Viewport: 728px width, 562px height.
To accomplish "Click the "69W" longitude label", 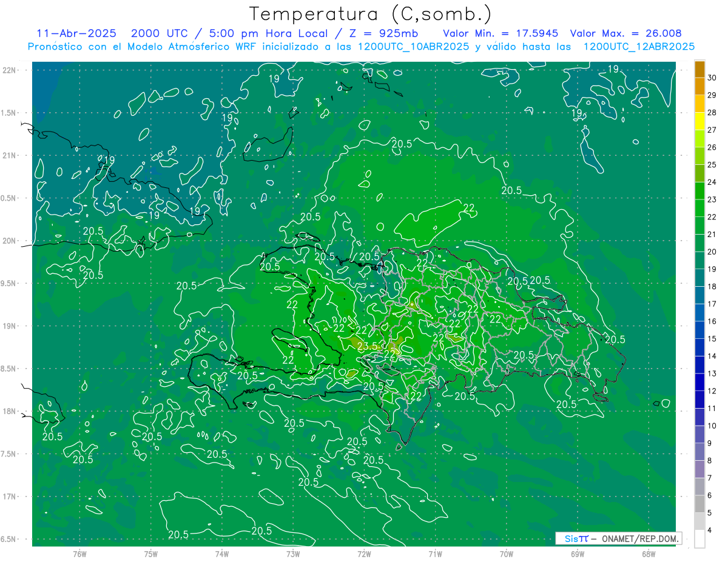I will point(578,554).
